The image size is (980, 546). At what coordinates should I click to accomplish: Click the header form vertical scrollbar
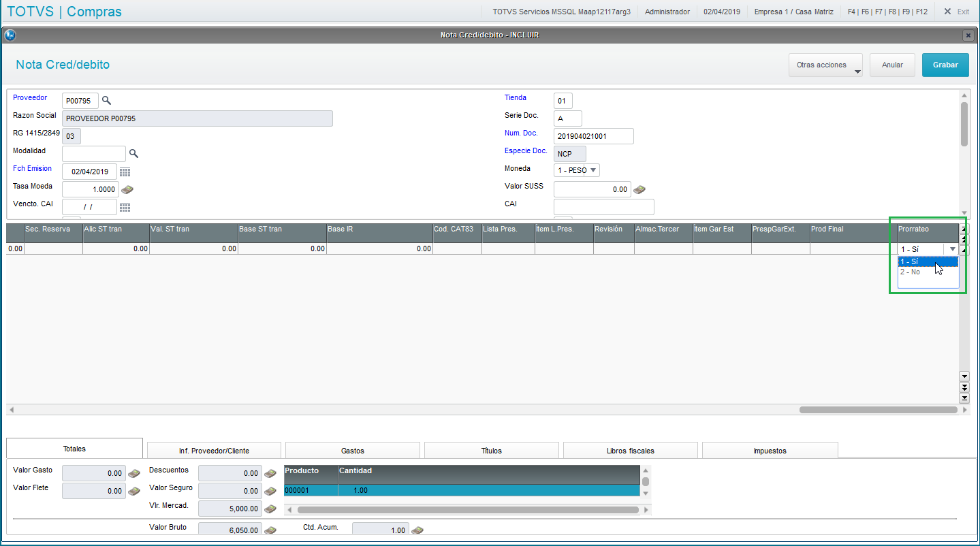[x=964, y=124]
